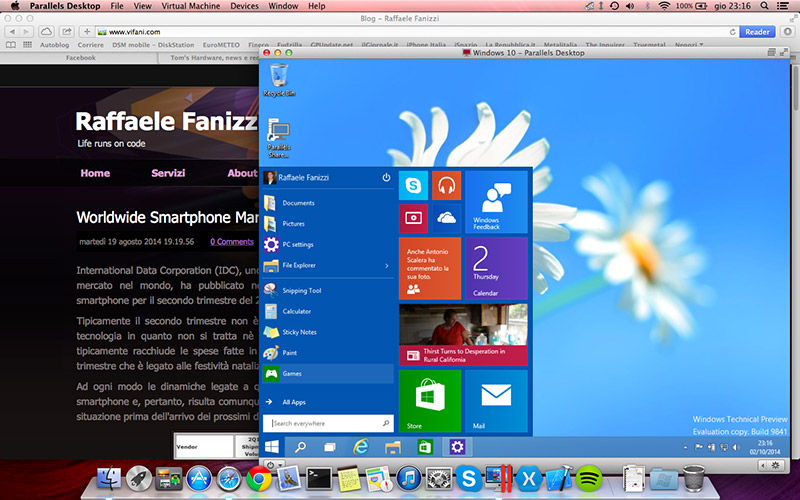Show All Apps in the Start menu
The image size is (800, 500).
[x=328, y=402]
